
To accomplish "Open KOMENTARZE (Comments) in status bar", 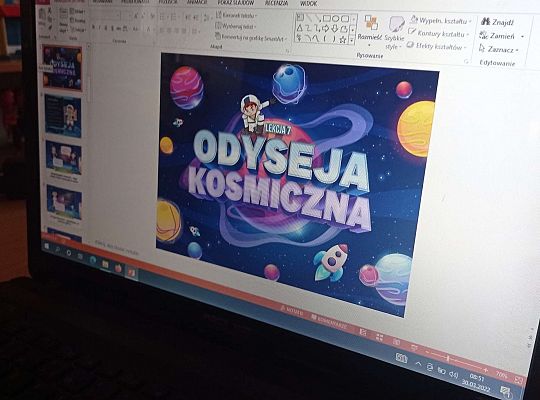I will click(x=328, y=321).
